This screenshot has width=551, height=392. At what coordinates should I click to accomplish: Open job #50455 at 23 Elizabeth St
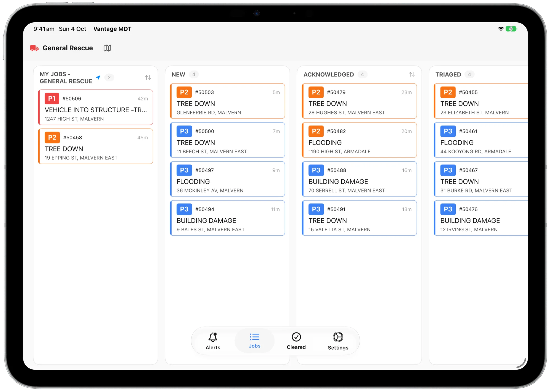[x=481, y=101]
